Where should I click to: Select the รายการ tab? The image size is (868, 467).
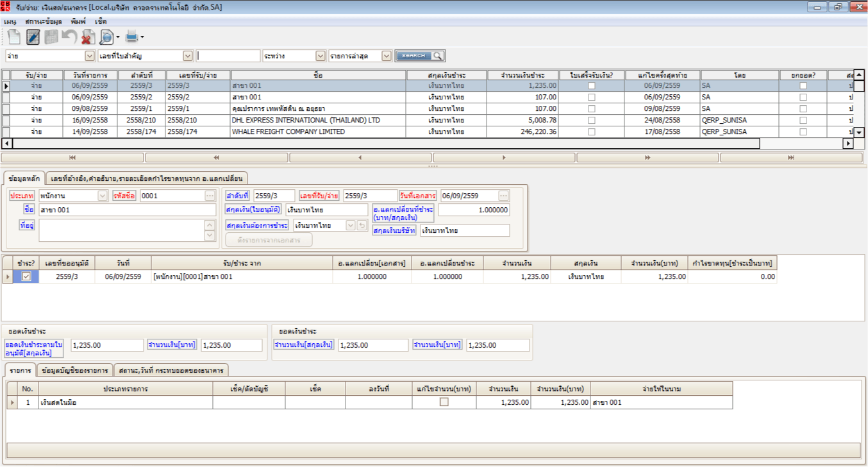tap(20, 370)
